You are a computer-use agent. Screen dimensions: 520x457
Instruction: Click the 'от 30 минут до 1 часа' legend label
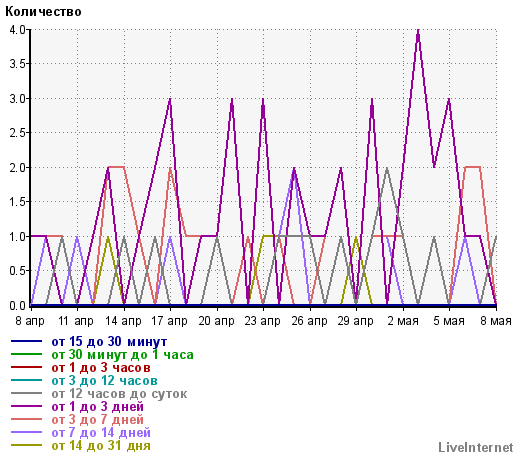(x=122, y=355)
